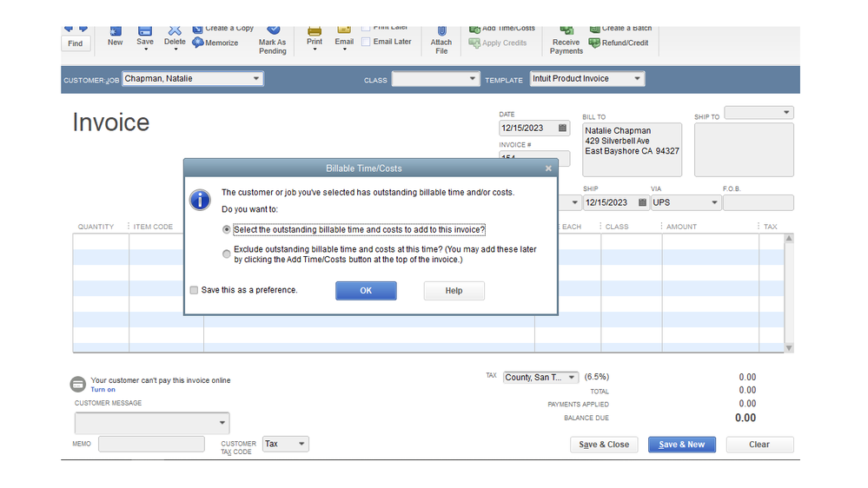Screen dimensions: 868x488
Task: Click Create a Batch
Action: tap(620, 29)
